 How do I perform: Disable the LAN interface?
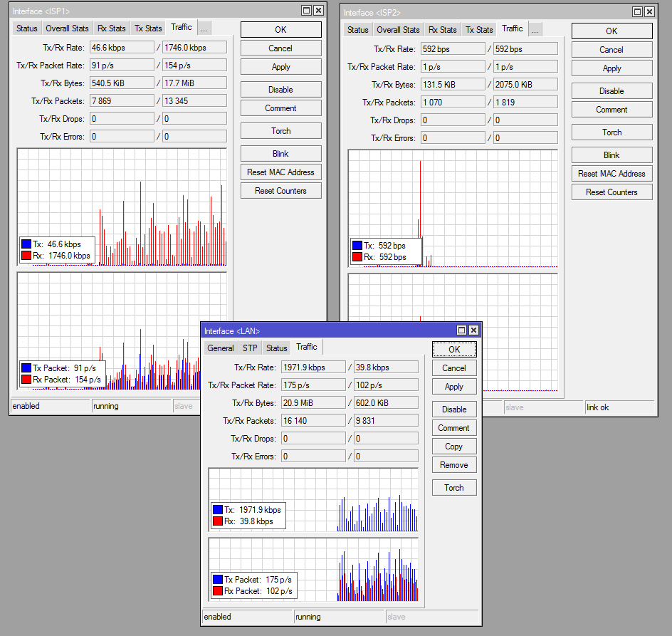[x=454, y=409]
